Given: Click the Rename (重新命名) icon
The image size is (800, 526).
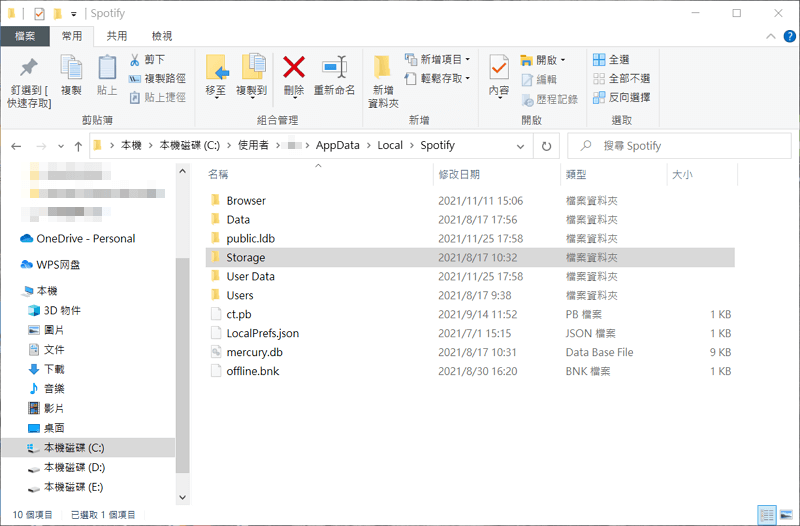Looking at the screenshot, I should (334, 67).
